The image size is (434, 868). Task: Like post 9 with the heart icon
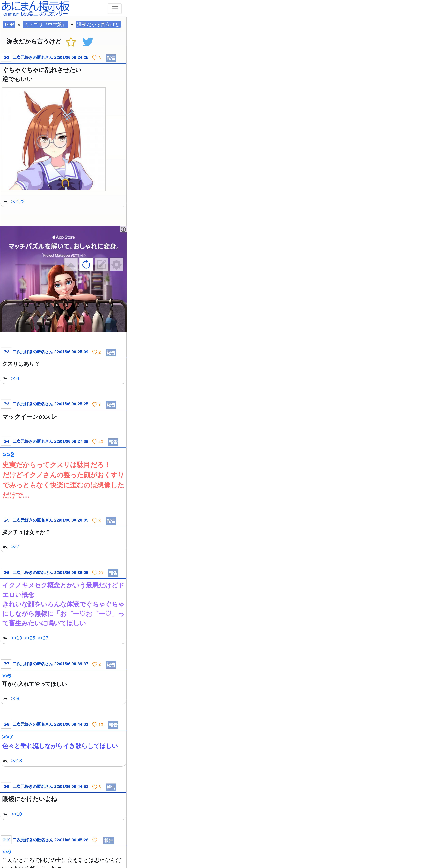(95, 787)
